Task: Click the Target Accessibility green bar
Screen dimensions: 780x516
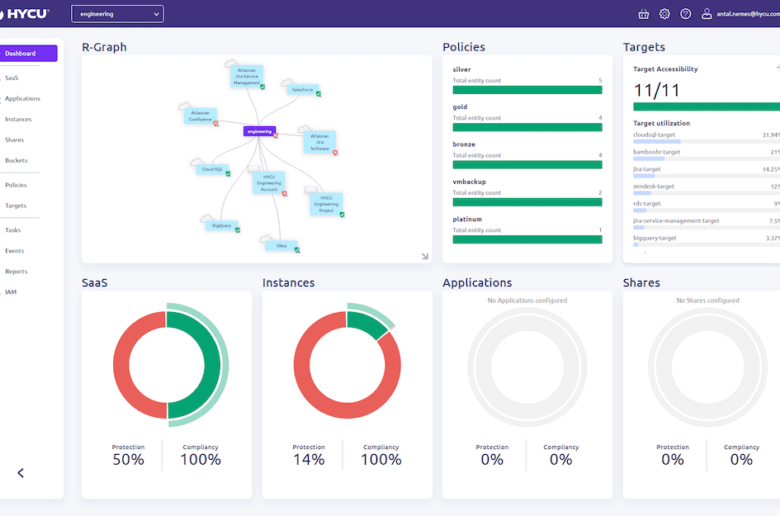Action: point(706,106)
